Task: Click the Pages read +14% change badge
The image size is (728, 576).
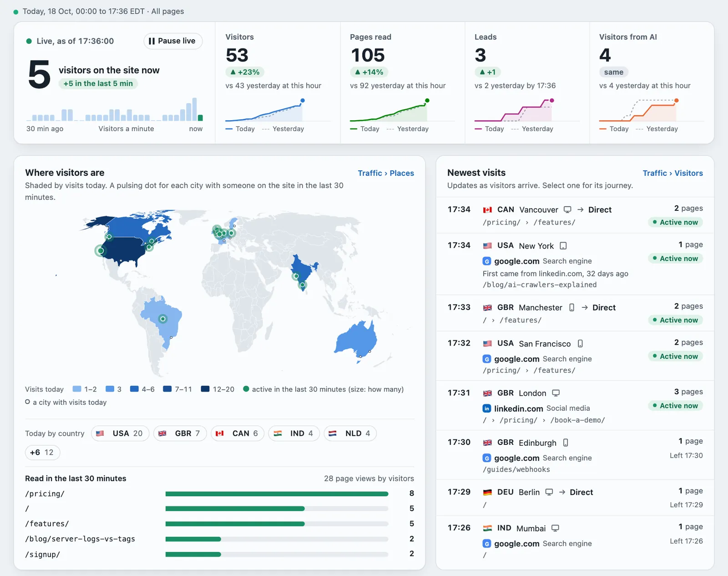Action: point(369,72)
